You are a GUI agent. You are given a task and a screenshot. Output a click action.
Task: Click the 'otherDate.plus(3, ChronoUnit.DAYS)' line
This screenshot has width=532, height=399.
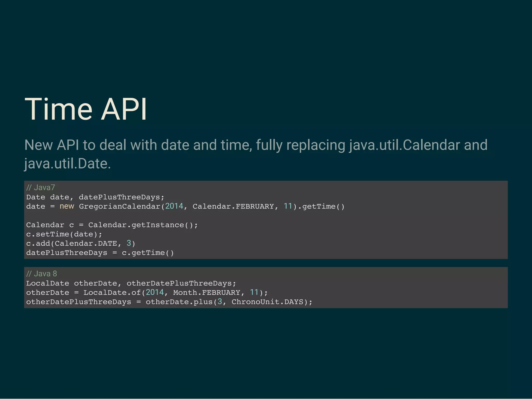click(169, 302)
